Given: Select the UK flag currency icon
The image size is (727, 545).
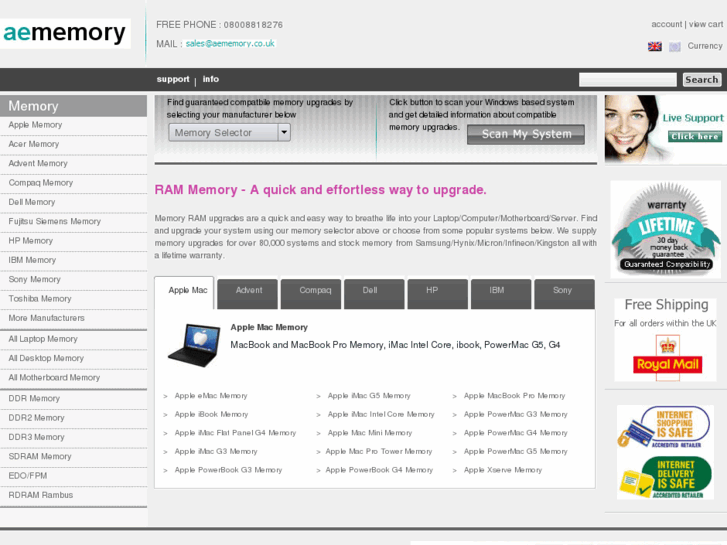Looking at the screenshot, I should [x=655, y=46].
